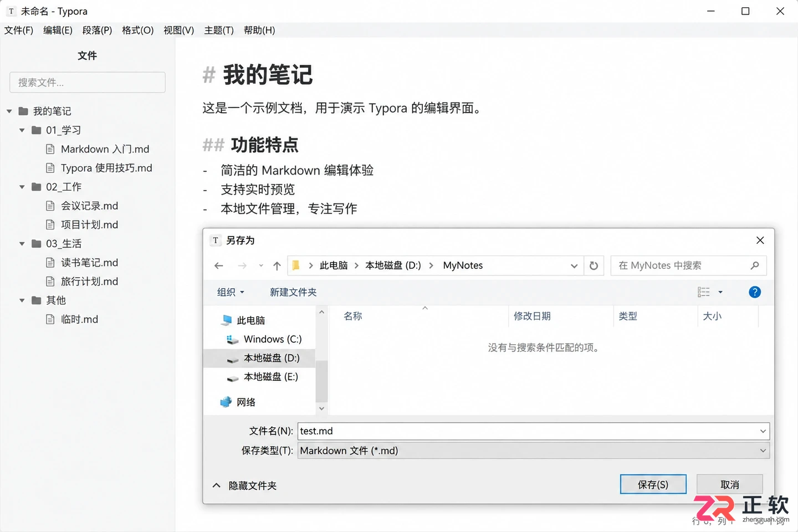Screen dimensions: 798x532
Task: Open the 组织 dropdown menu
Action: pos(231,292)
